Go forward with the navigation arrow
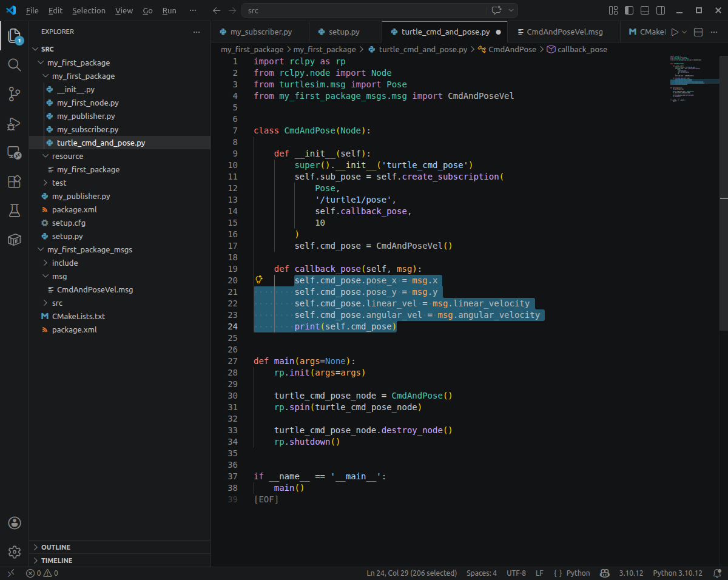The image size is (728, 580). pos(232,10)
